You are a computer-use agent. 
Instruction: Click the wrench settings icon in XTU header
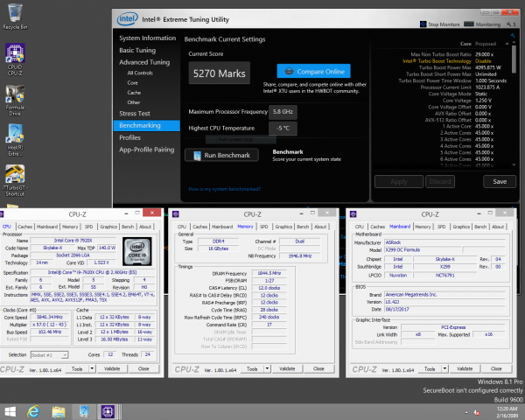pyautogui.click(x=509, y=24)
